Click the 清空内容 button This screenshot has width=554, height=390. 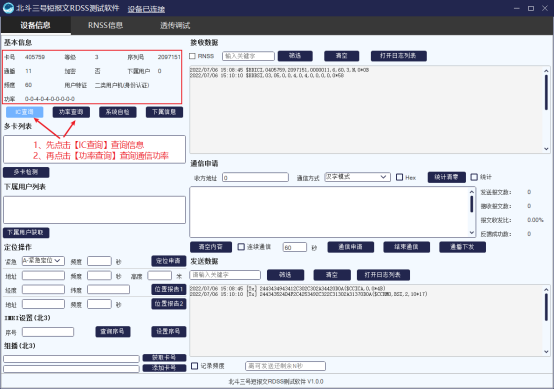[x=211, y=247]
